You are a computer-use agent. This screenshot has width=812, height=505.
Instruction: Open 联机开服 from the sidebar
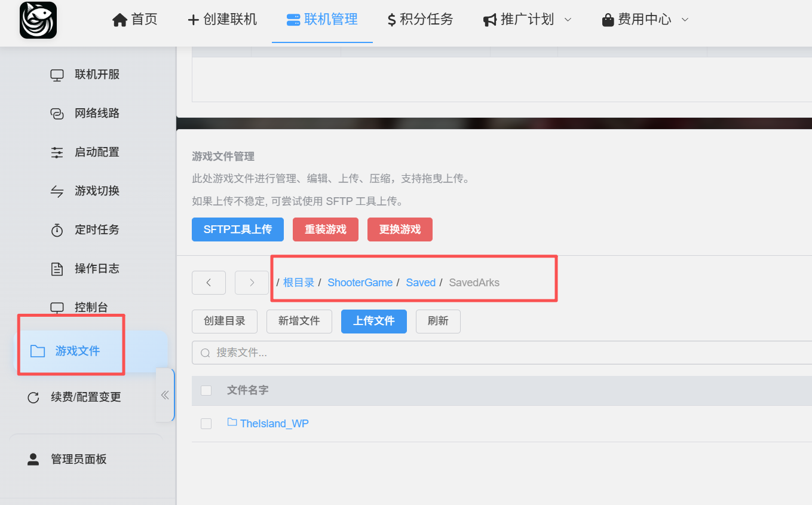pos(97,75)
